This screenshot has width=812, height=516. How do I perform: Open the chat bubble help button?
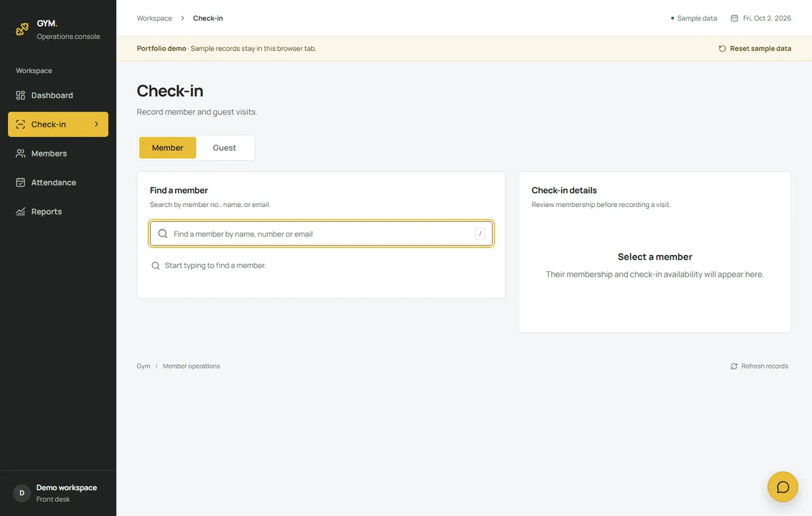coord(783,487)
